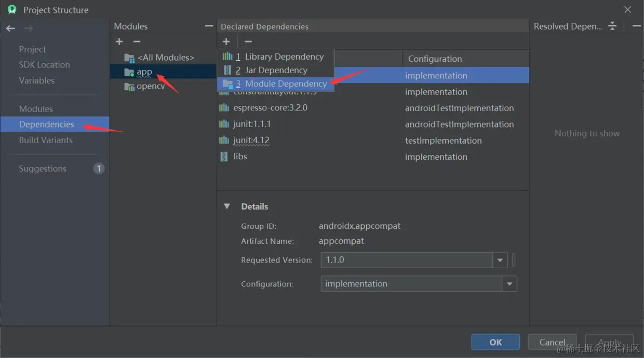Click the Group ID value androidx.appcompat
Viewport: 644px width, 358px height.
[x=359, y=226]
